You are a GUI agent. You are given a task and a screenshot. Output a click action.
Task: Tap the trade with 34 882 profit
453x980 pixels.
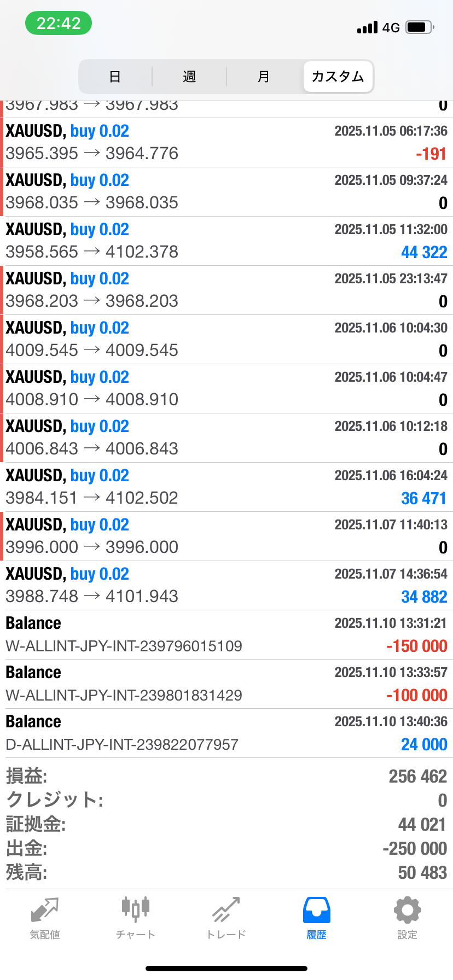[226, 585]
